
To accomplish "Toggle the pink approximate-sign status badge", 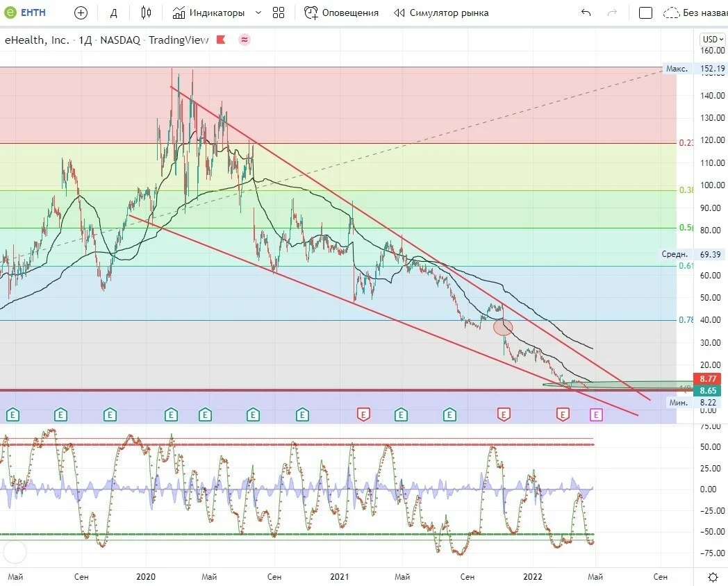I will pyautogui.click(x=245, y=40).
